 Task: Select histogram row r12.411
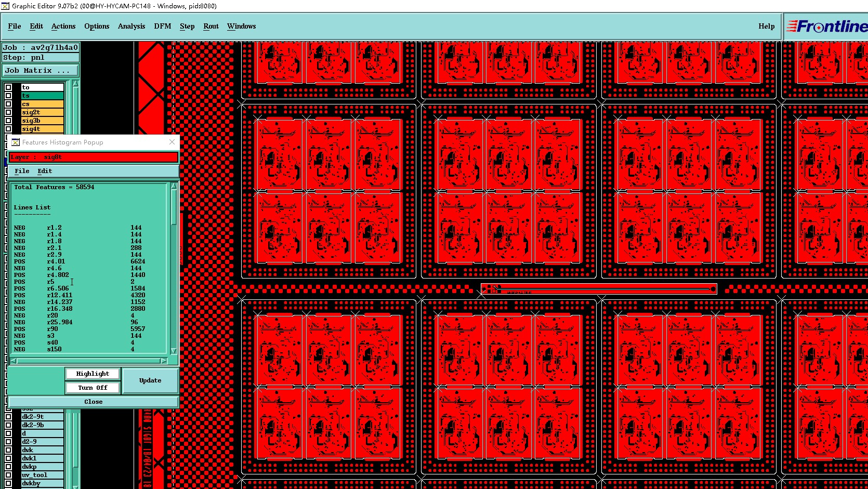tap(80, 295)
